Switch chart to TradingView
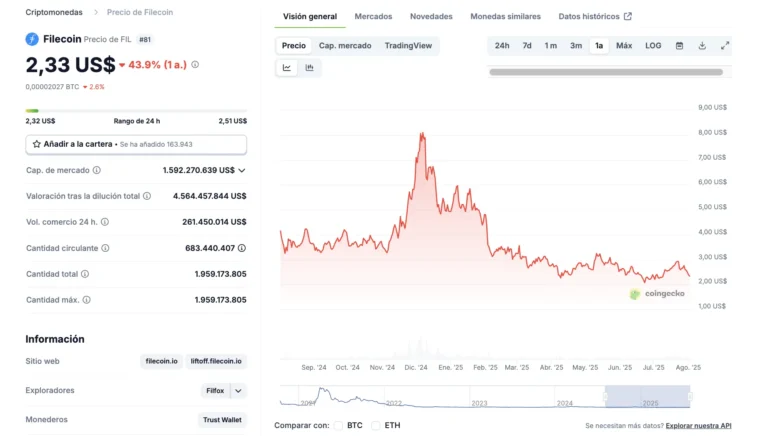The height and width of the screenshot is (436, 768). 408,46
